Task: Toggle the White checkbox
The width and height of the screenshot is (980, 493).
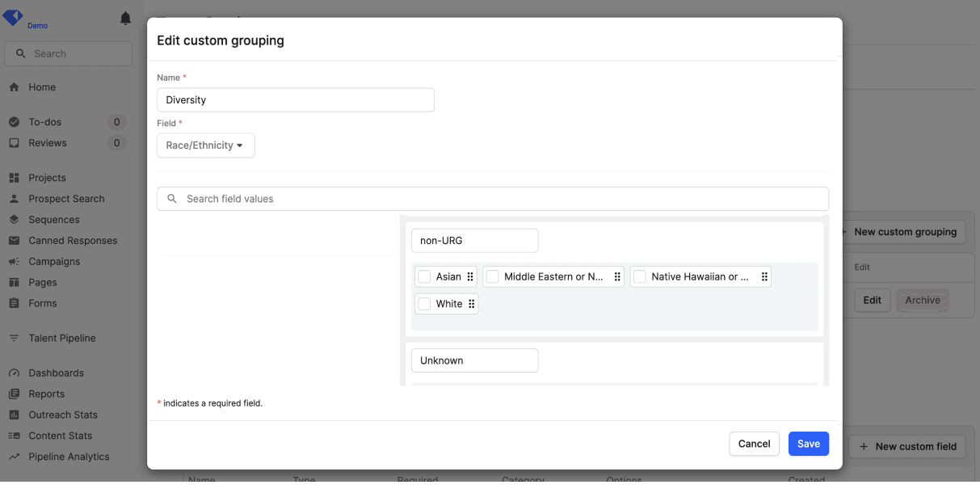Action: point(424,304)
